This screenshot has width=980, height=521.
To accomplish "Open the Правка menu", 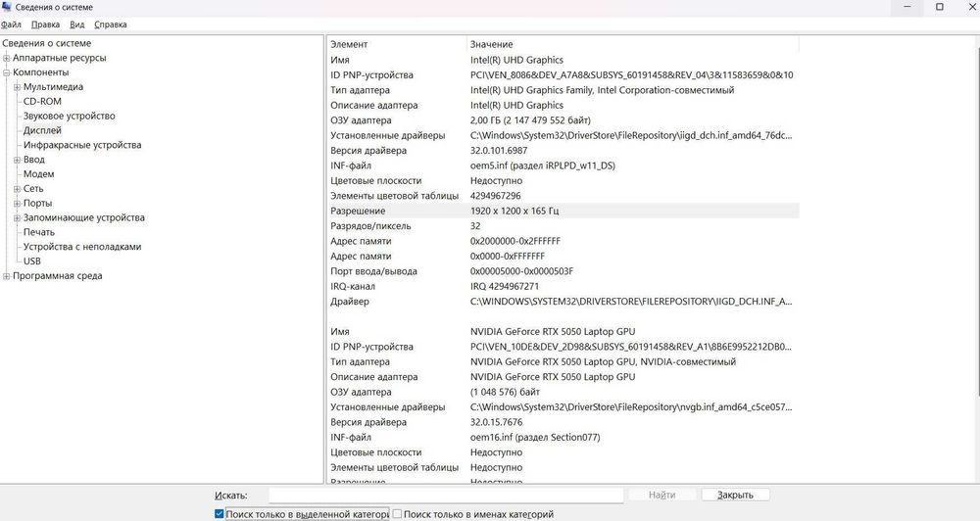I will pyautogui.click(x=46, y=24).
